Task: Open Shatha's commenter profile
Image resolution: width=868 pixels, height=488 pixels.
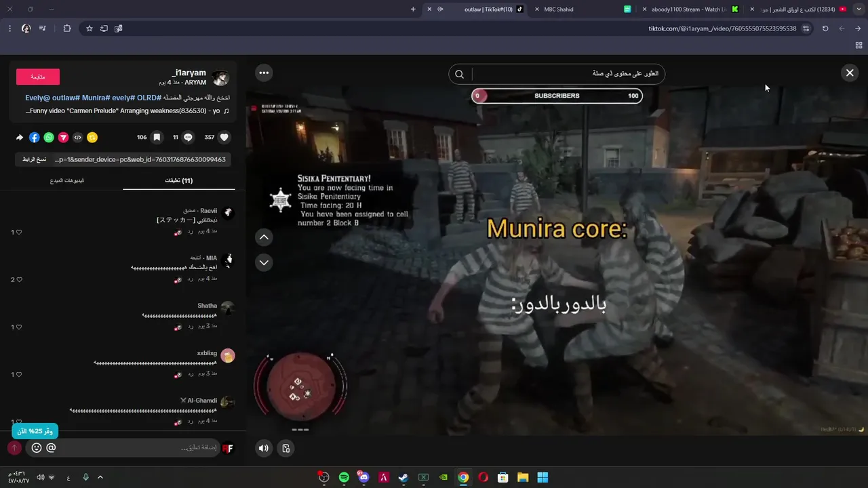Action: (x=208, y=306)
